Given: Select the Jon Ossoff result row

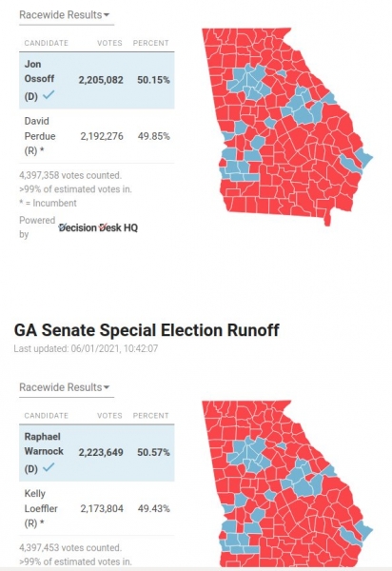Looking at the screenshot, I should click(x=97, y=81).
